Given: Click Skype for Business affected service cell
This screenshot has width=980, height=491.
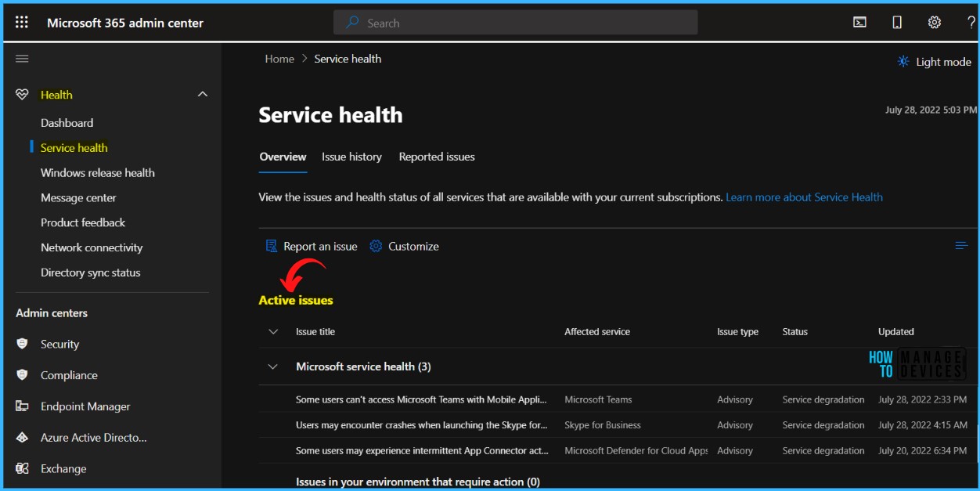Looking at the screenshot, I should 603,425.
